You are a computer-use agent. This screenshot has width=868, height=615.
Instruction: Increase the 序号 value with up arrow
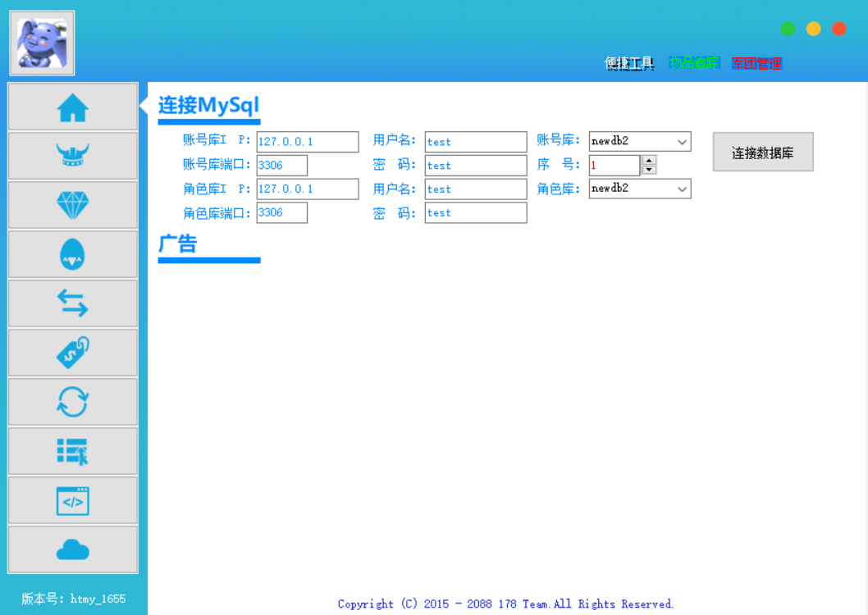(649, 161)
